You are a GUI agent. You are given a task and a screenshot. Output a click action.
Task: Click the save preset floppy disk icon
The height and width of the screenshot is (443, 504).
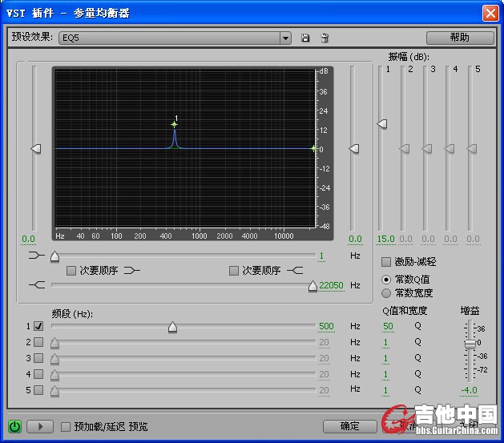pyautogui.click(x=305, y=38)
